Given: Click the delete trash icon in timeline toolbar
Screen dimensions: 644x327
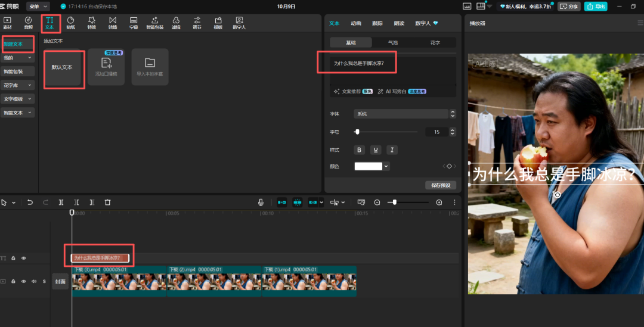Looking at the screenshot, I should (x=107, y=203).
